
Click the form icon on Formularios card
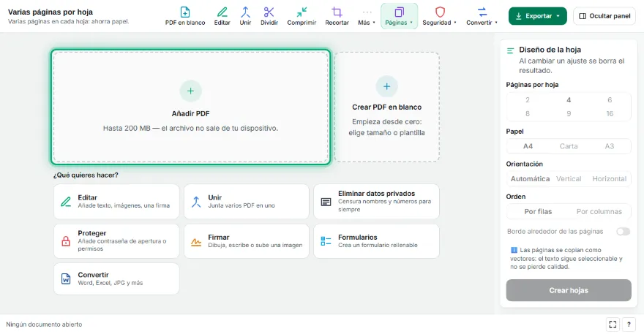point(326,241)
